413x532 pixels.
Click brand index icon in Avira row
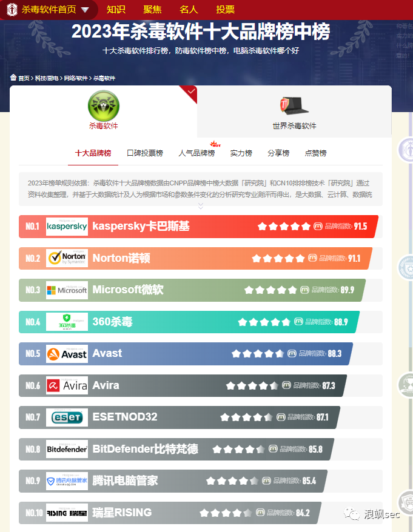coord(286,385)
